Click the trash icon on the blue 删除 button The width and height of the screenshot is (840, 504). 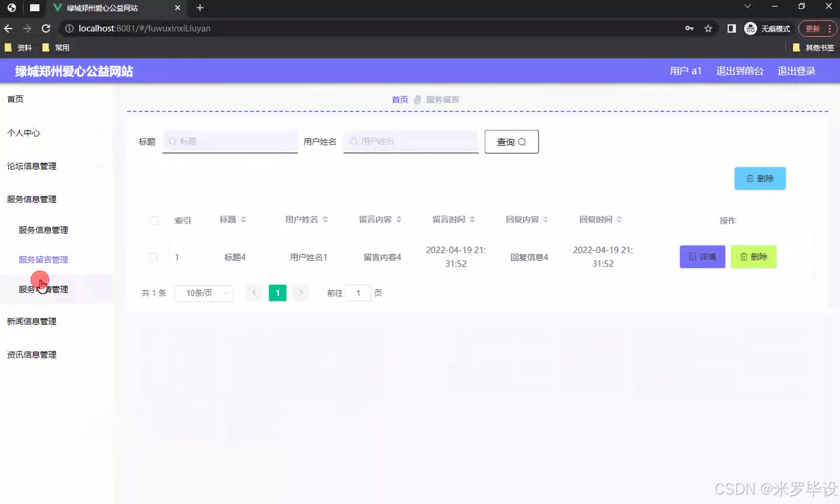pos(751,178)
